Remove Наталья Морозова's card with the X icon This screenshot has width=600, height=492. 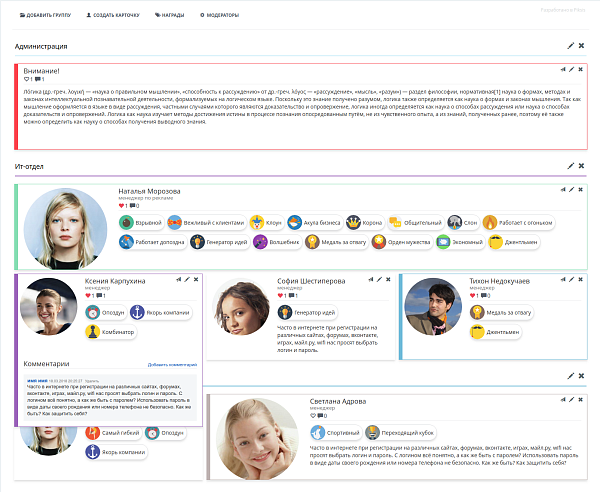580,189
